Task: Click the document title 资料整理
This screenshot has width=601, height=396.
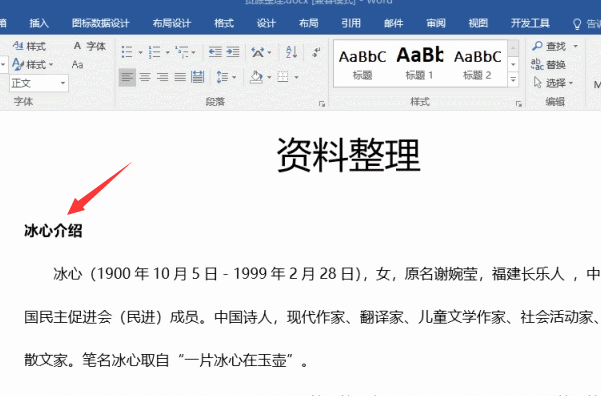Action: tap(348, 156)
